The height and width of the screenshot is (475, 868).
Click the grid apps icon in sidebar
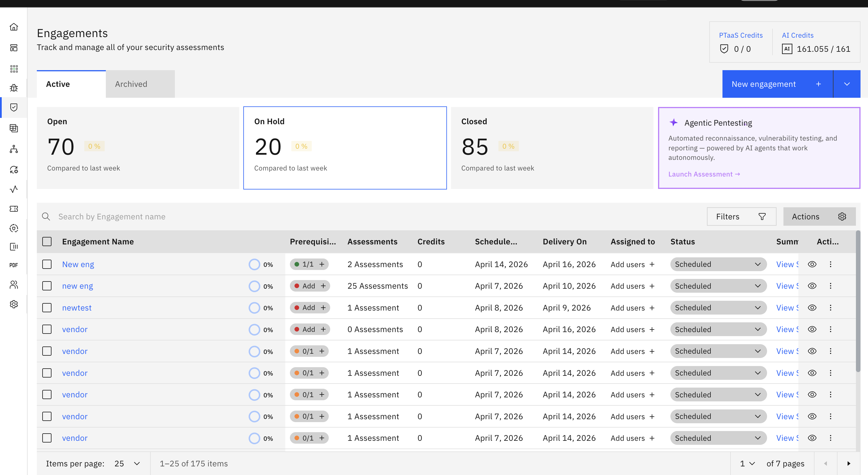pos(14,69)
